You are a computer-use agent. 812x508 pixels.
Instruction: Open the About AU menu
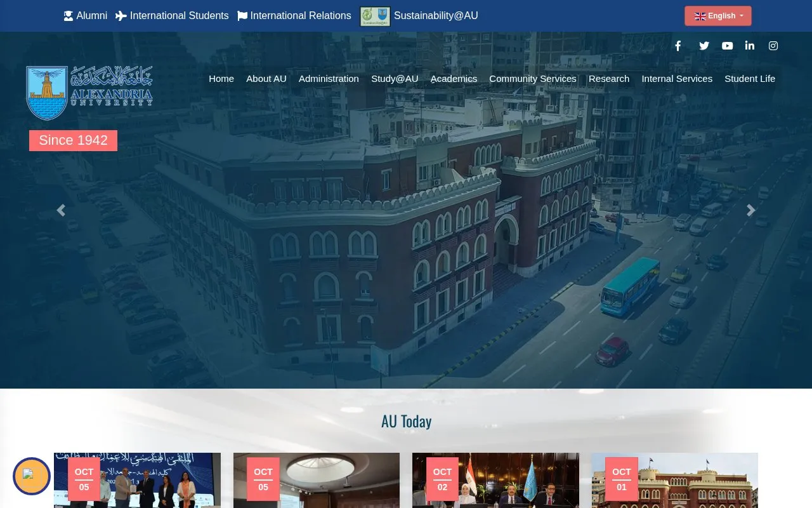coord(266,79)
